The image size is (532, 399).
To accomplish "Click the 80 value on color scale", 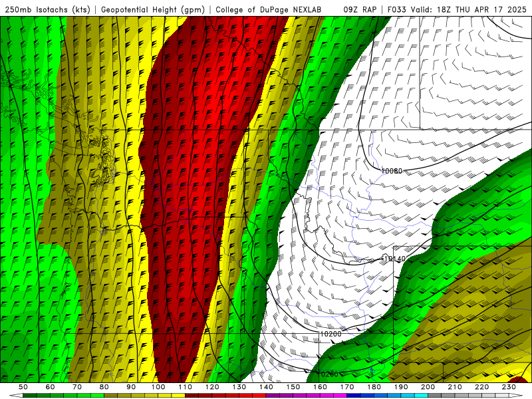I will point(104,387).
